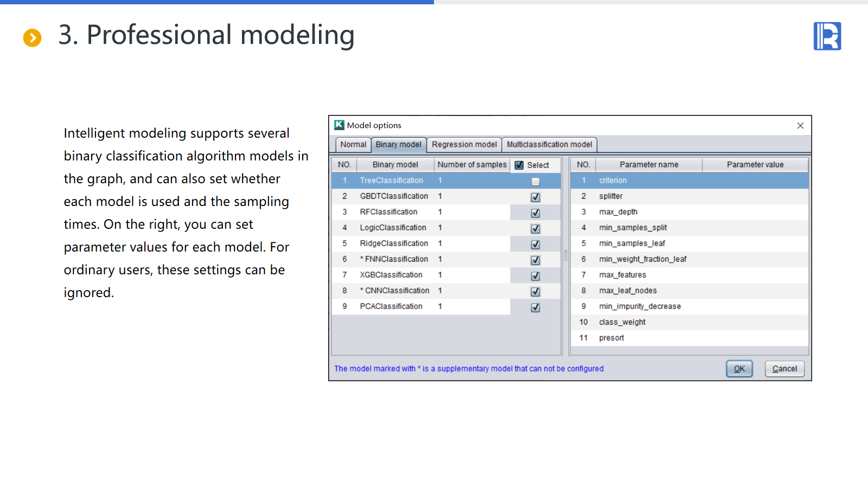This screenshot has height=488, width=868.
Task: Click the Cancel button
Action: coord(784,369)
